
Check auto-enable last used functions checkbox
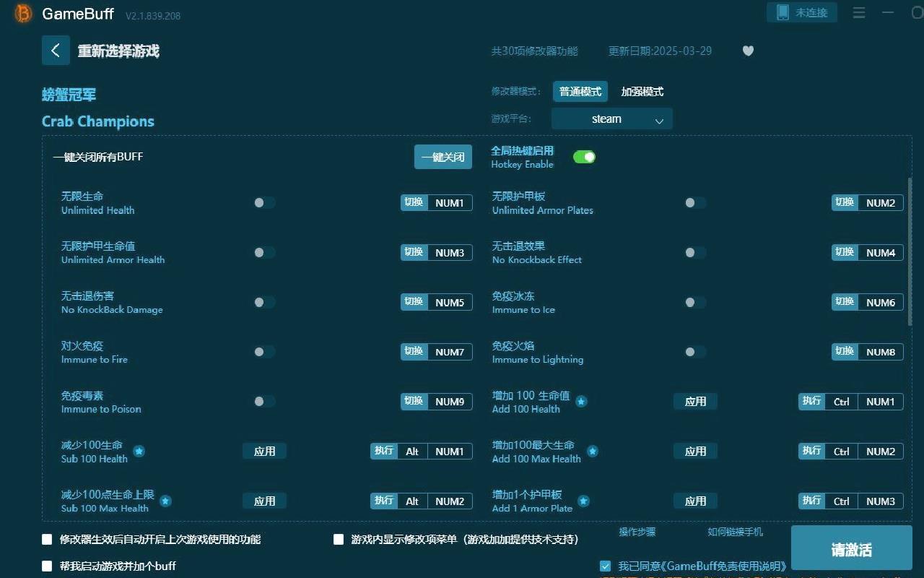pyautogui.click(x=47, y=539)
